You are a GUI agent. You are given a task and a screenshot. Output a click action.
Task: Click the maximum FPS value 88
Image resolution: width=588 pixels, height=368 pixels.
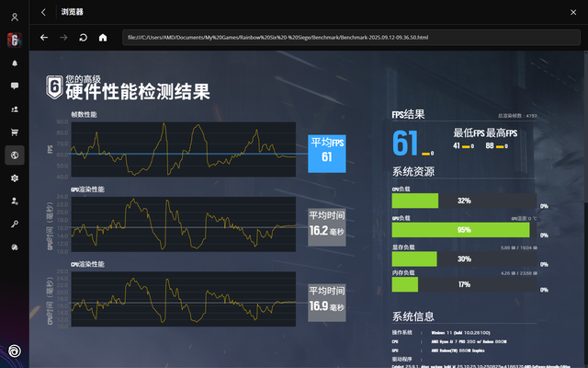click(490, 145)
